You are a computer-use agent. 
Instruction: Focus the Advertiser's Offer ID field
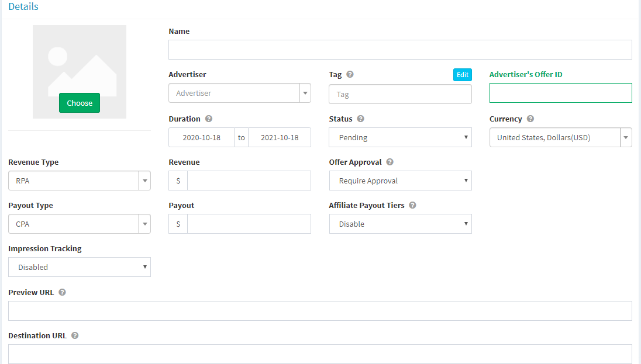click(560, 93)
